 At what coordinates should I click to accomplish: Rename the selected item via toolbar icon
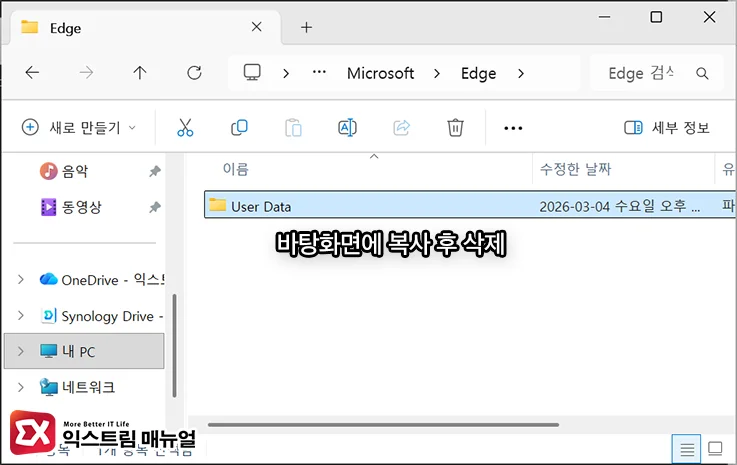[347, 127]
